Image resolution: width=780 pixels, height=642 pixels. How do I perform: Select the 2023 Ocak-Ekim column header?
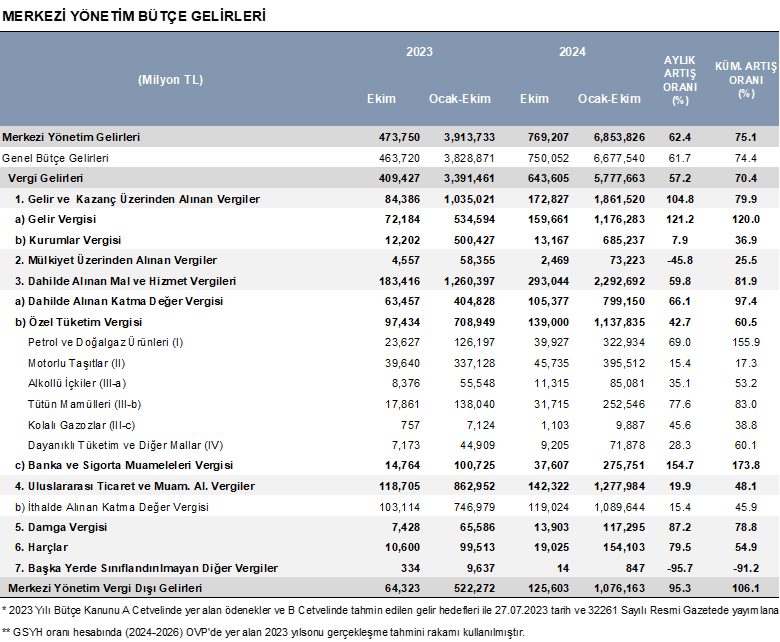(x=460, y=98)
